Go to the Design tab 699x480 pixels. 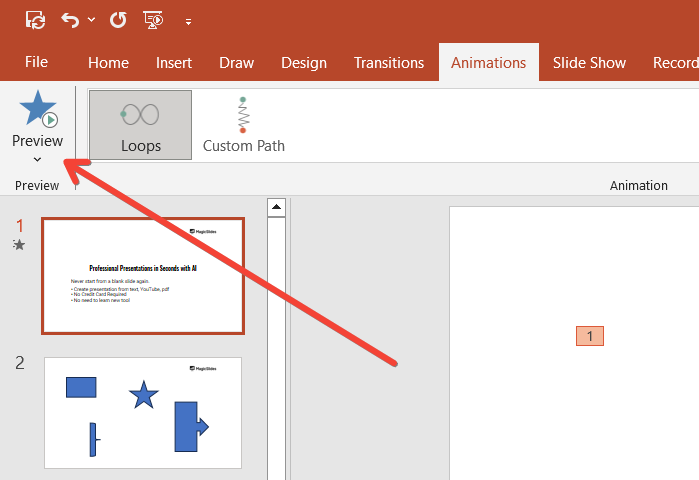304,63
